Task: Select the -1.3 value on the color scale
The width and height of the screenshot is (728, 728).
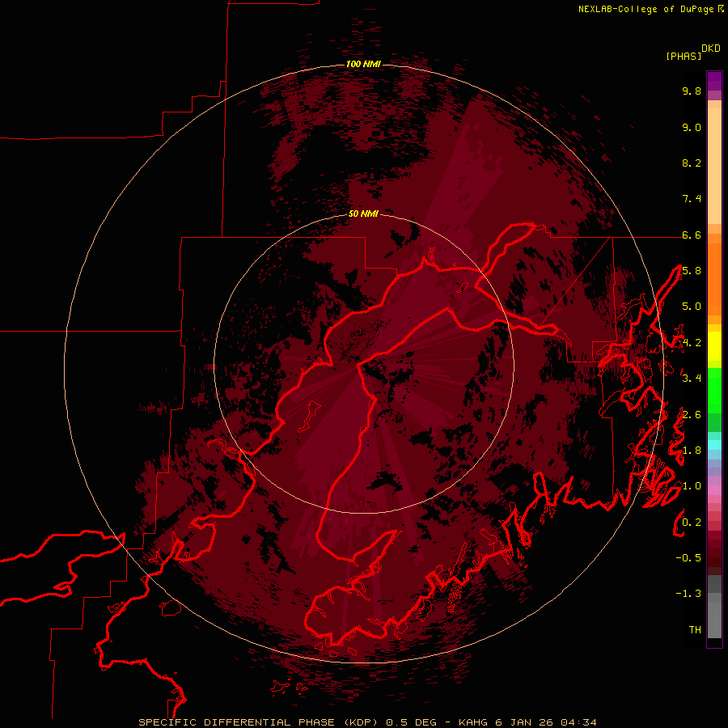Action: 688,594
